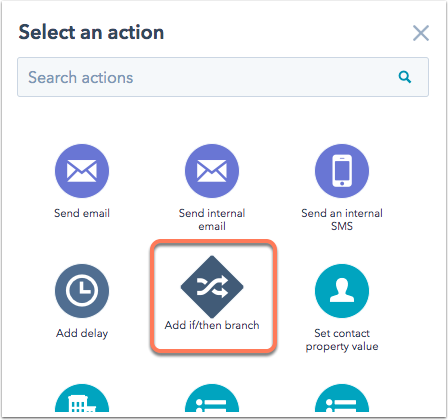The height and width of the screenshot is (420, 448).
Task: Click the "Select an action" panel heading
Action: [91, 32]
